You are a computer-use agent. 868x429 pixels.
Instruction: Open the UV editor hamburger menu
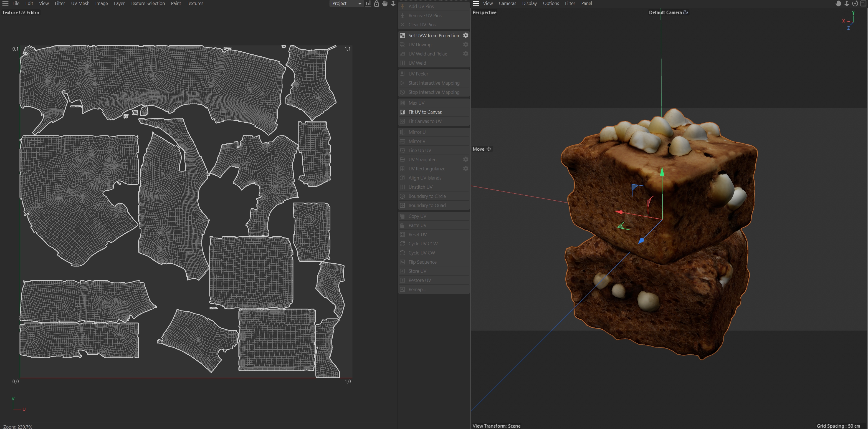[x=5, y=3]
